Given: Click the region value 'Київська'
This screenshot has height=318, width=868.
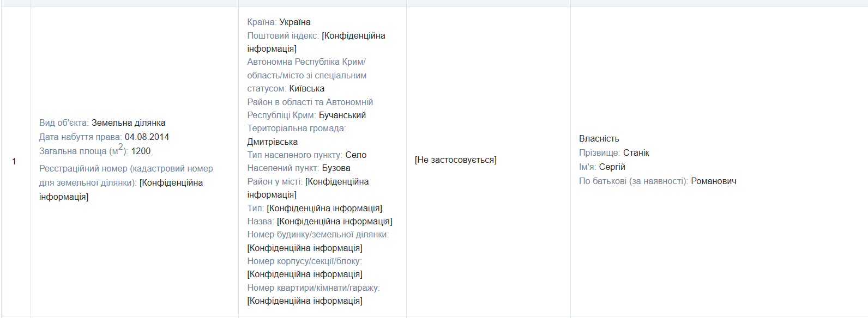Looking at the screenshot, I should click(307, 89).
